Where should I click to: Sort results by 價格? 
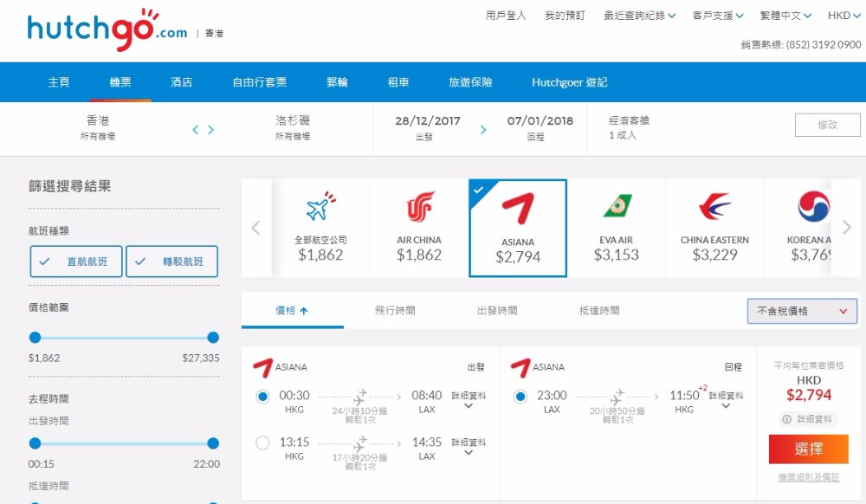point(292,311)
